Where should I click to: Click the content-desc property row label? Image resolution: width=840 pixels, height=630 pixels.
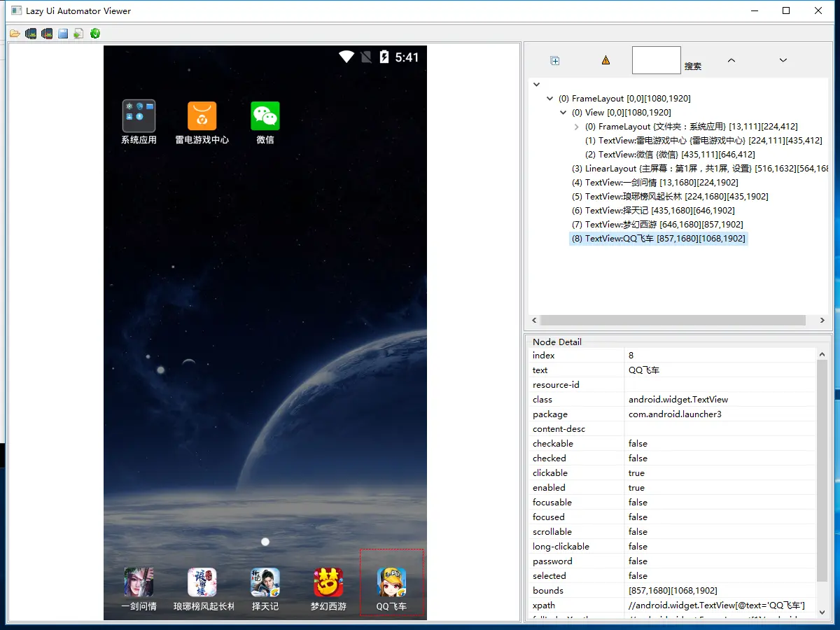(x=559, y=428)
